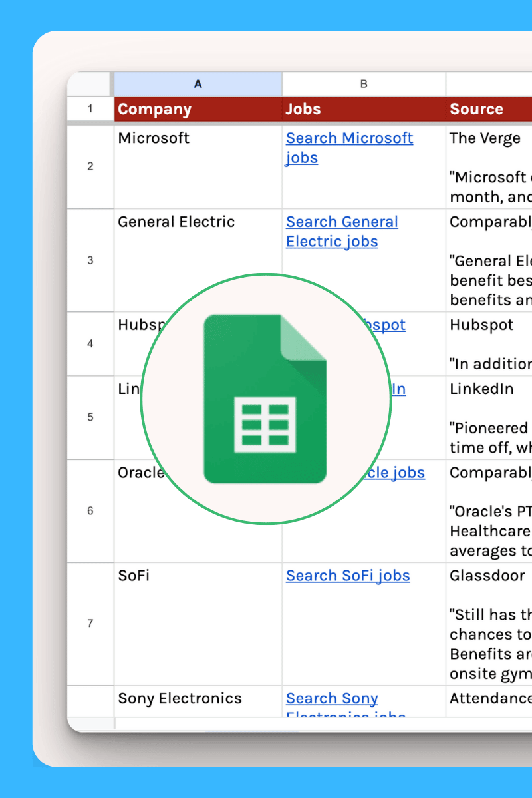Viewport: 532px width, 798px height.
Task: Open the LinkedIn jobs link
Action: pyautogui.click(x=398, y=389)
